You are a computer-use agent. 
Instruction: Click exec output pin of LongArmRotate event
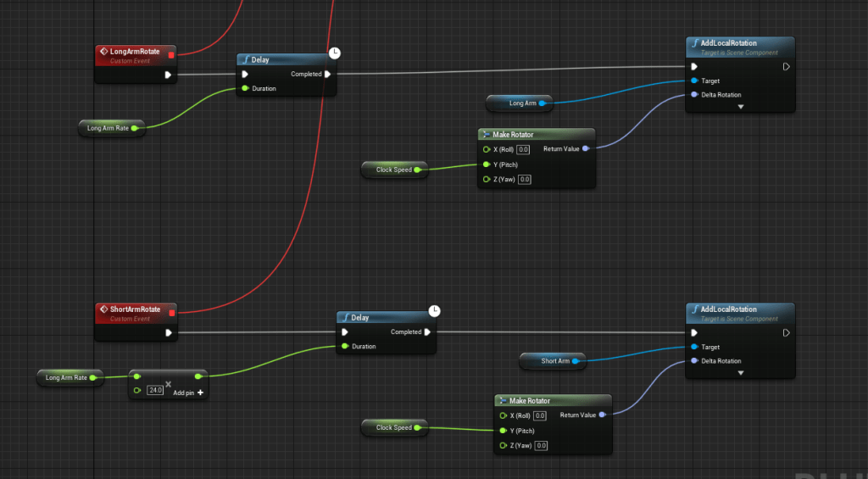(168, 75)
